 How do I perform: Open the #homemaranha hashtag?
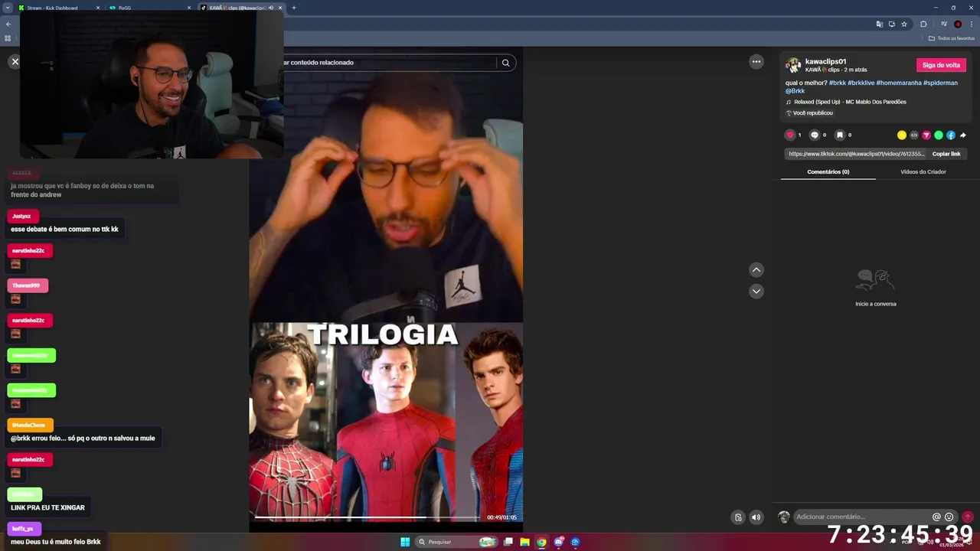(899, 83)
